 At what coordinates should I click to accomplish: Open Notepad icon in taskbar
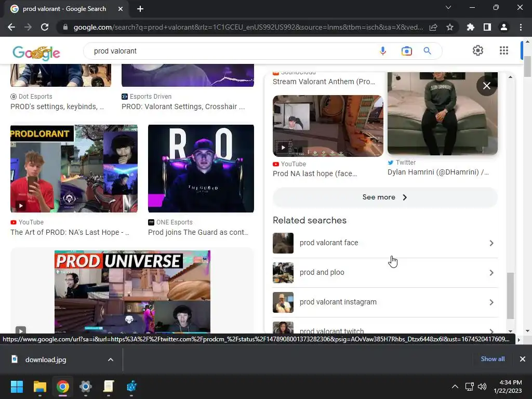coord(108,387)
